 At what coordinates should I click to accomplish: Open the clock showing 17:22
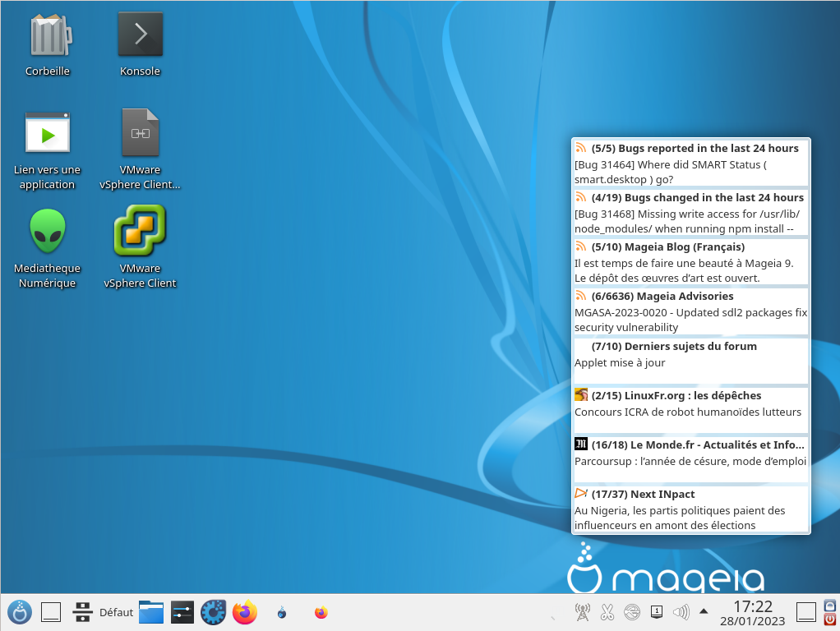(x=753, y=613)
